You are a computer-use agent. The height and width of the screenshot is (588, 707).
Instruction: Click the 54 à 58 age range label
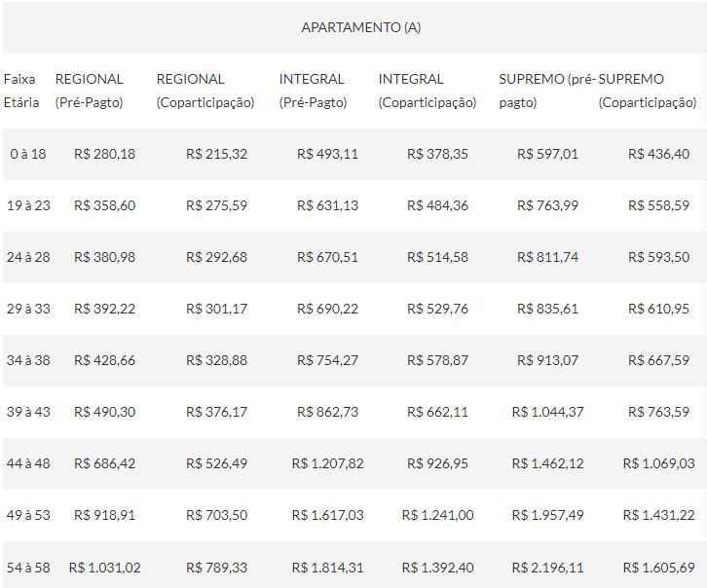28,567
